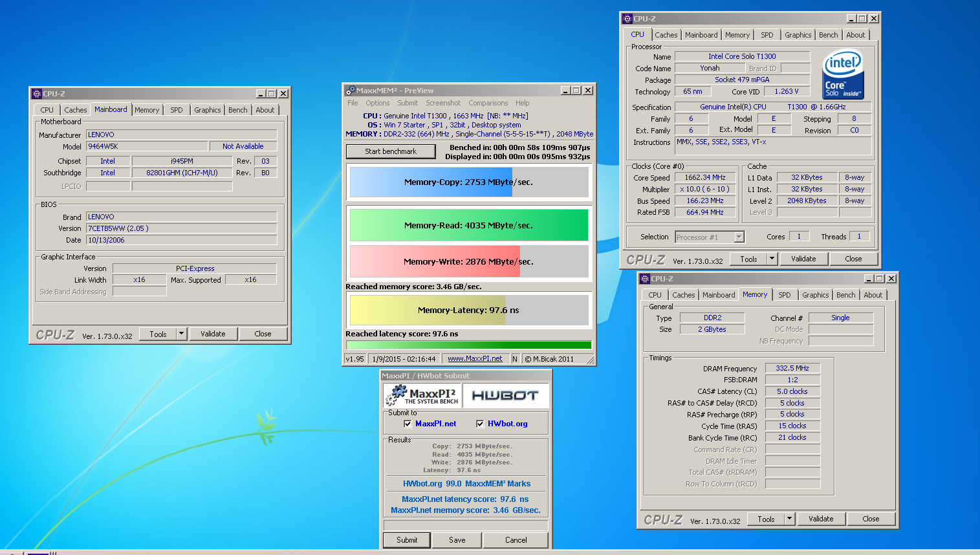This screenshot has width=980, height=555.
Task: Click title icon of CPU-Z Mainboard window
Action: (37, 94)
